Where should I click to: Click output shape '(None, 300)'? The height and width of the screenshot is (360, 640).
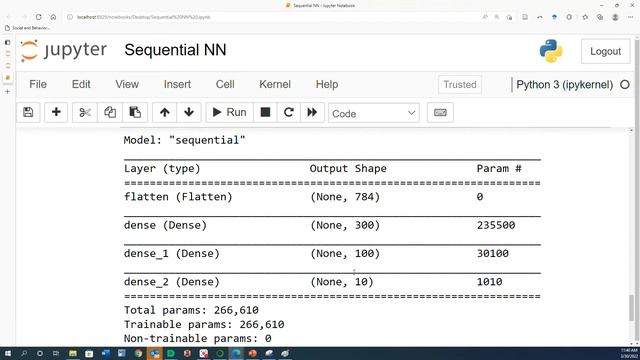click(345, 225)
